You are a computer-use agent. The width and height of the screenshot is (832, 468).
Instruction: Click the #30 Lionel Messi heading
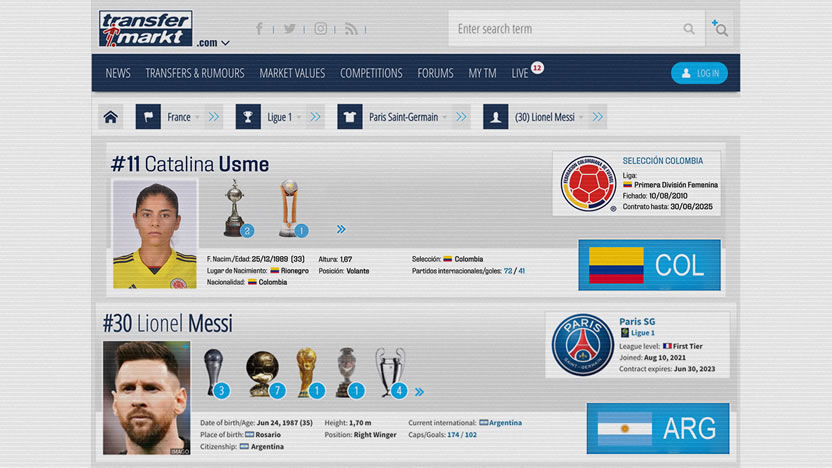pyautogui.click(x=168, y=324)
